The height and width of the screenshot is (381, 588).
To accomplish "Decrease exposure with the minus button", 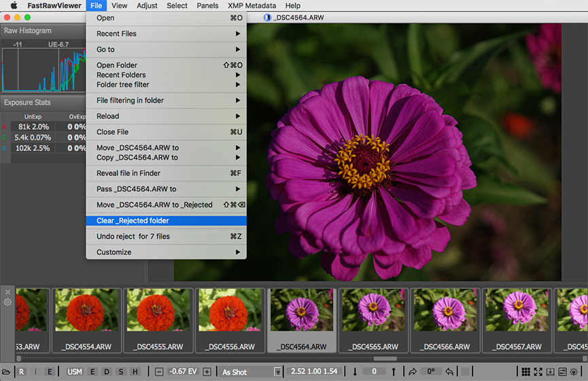I will pos(159,372).
